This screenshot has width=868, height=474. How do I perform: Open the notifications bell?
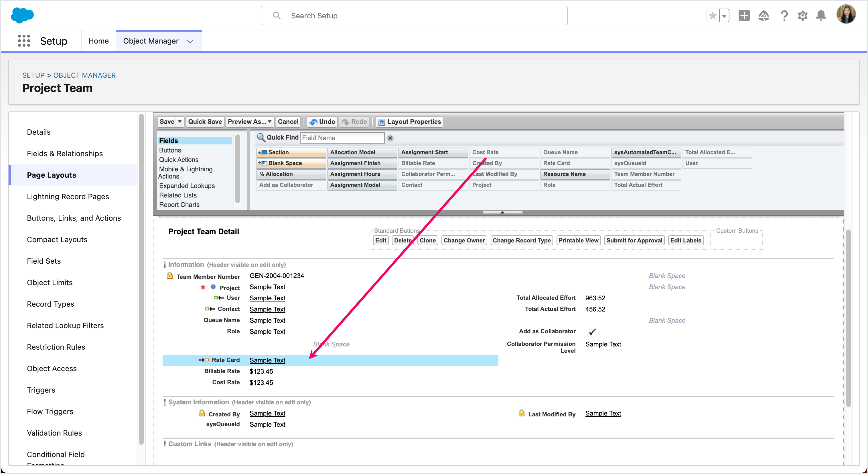pyautogui.click(x=821, y=15)
